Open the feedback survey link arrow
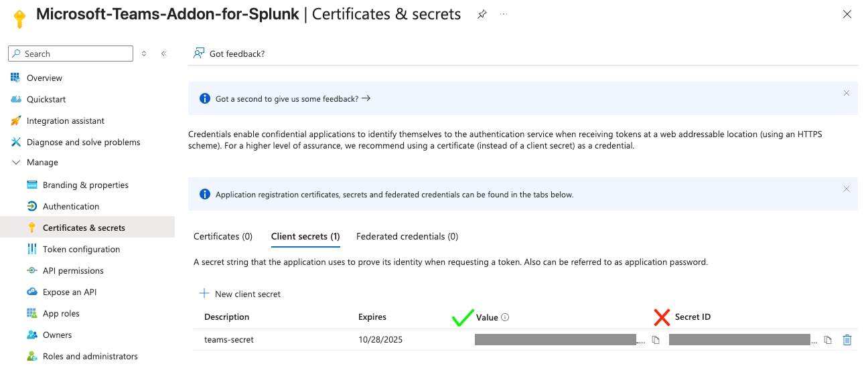This screenshot has width=868, height=366. [x=366, y=98]
